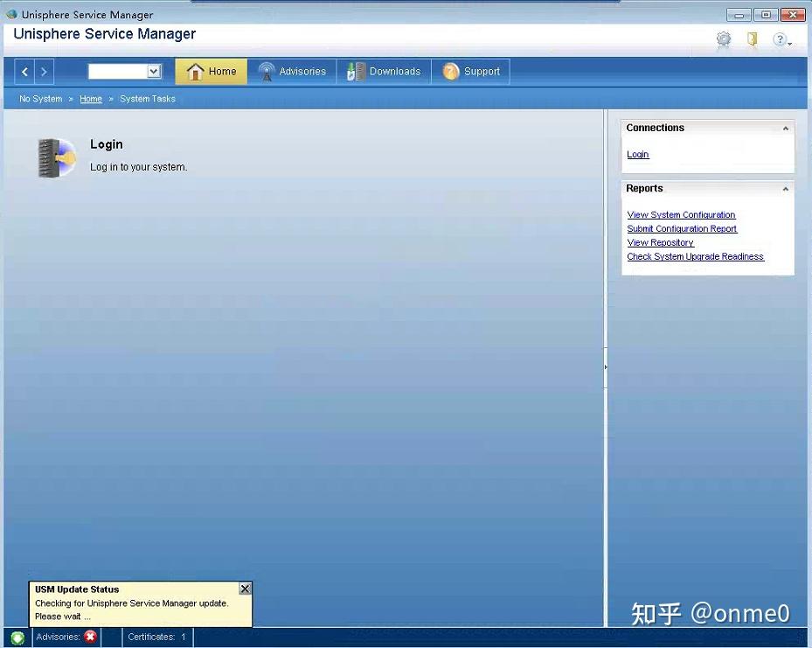Switch to the Support tab
Viewport: 812px width, 648px height.
coord(472,71)
